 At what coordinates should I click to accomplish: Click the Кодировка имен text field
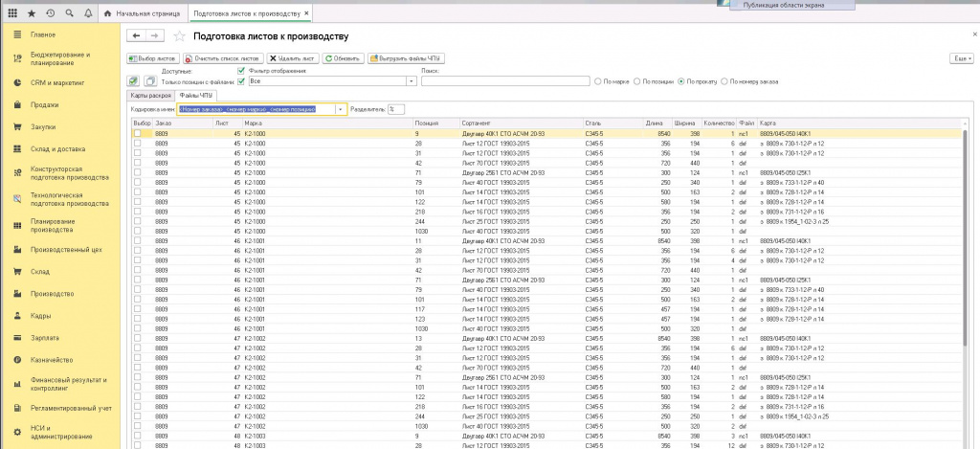pos(257,109)
